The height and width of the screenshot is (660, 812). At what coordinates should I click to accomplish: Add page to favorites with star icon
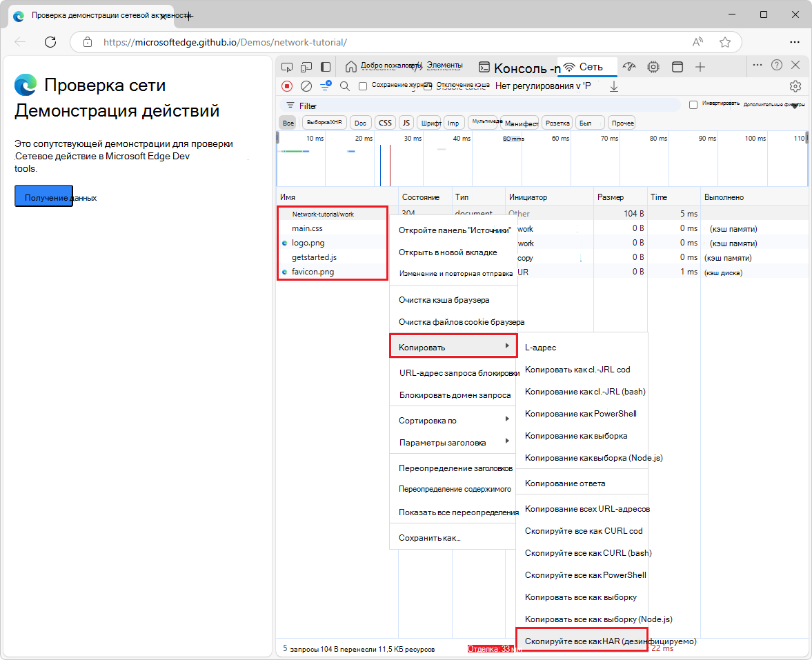[725, 42]
